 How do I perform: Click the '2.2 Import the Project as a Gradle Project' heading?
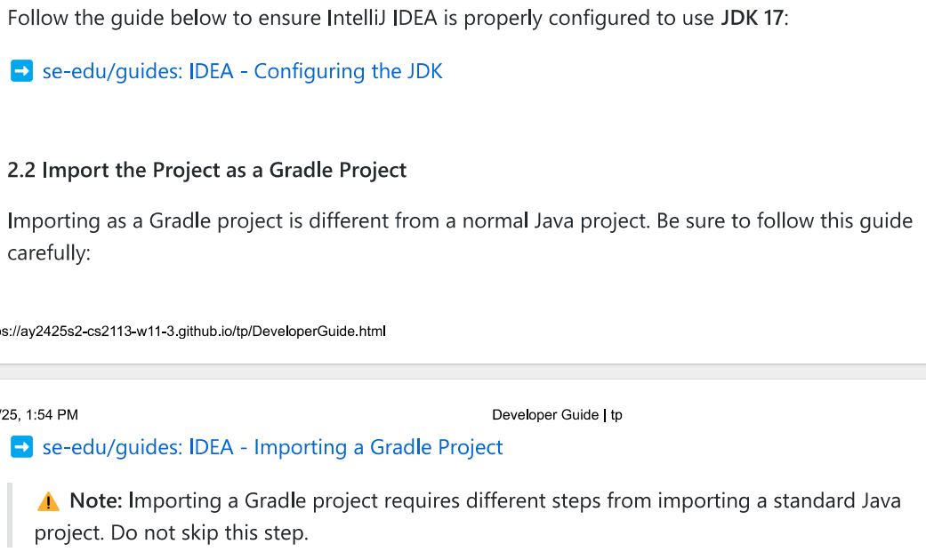point(206,170)
